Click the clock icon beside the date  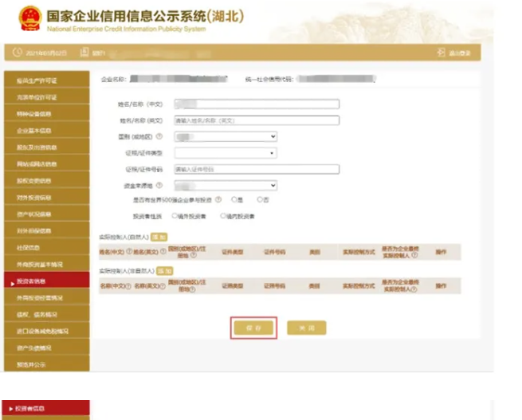click(17, 53)
